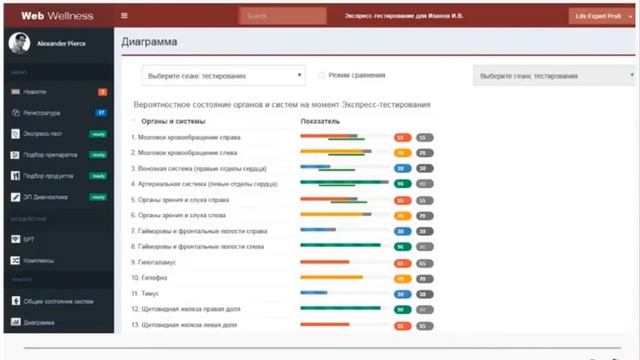This screenshot has width=640, height=360.
Task: Open Новости menu item
Action: tap(35, 92)
